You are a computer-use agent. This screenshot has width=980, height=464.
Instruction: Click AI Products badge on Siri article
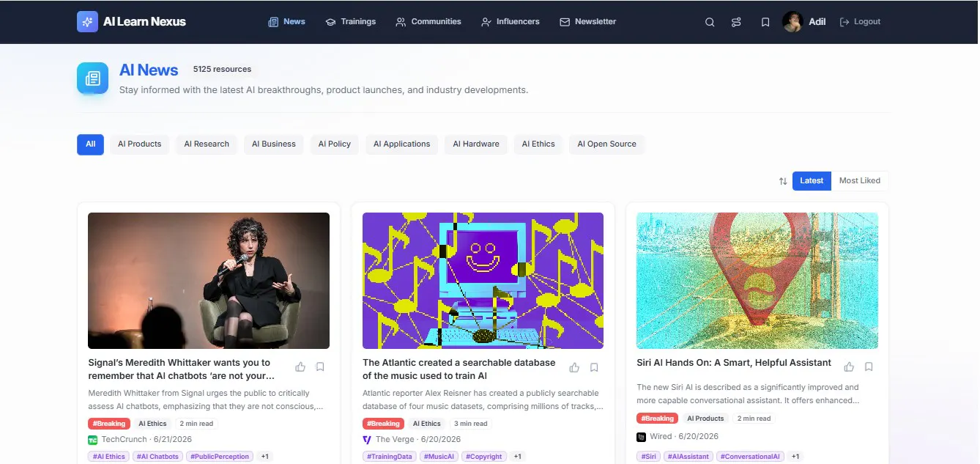tap(705, 419)
